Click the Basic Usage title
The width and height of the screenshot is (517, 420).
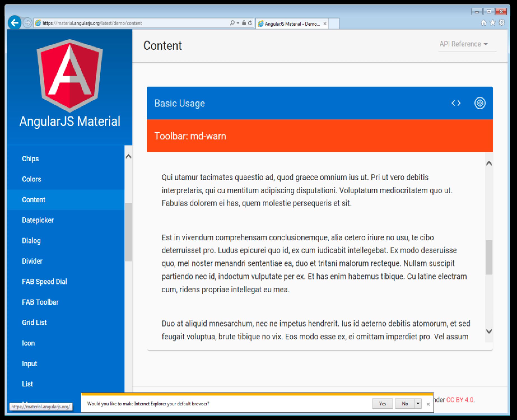[180, 103]
